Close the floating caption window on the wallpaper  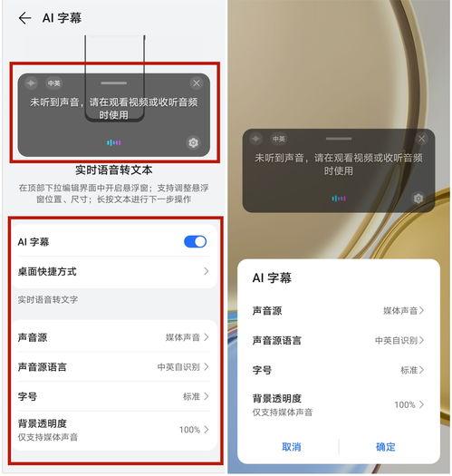[x=422, y=139]
